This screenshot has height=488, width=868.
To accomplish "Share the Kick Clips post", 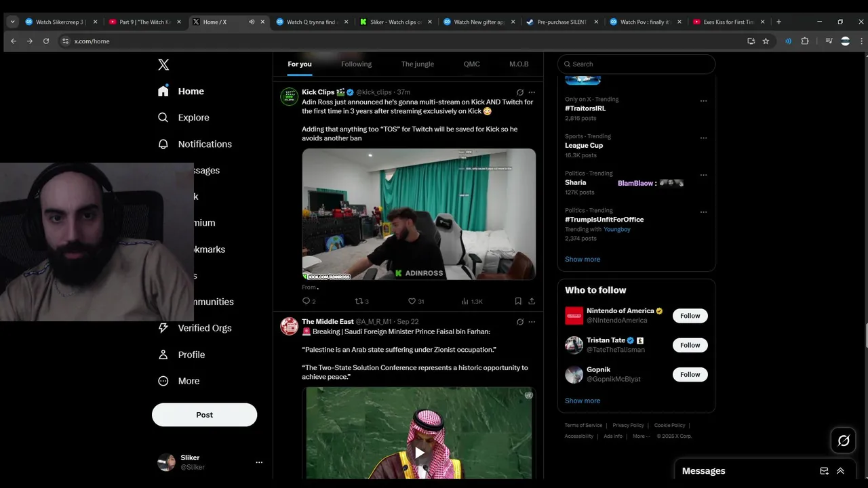I will pos(532,301).
